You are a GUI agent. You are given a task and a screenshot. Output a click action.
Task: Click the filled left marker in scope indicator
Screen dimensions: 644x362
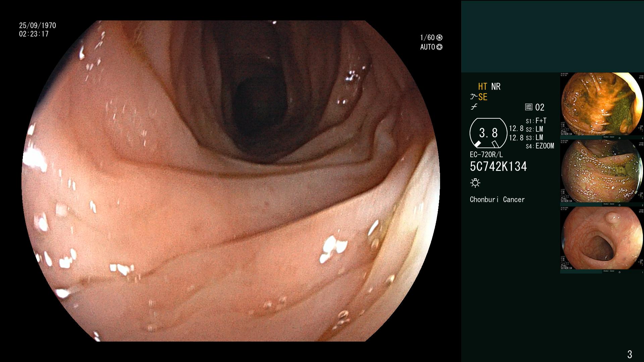coord(478,144)
